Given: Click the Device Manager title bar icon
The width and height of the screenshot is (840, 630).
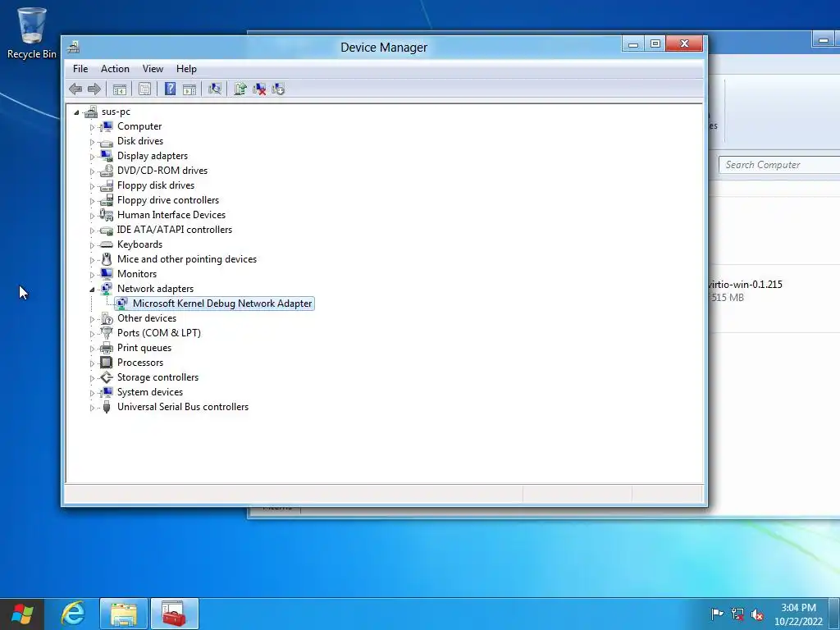Looking at the screenshot, I should pyautogui.click(x=73, y=47).
